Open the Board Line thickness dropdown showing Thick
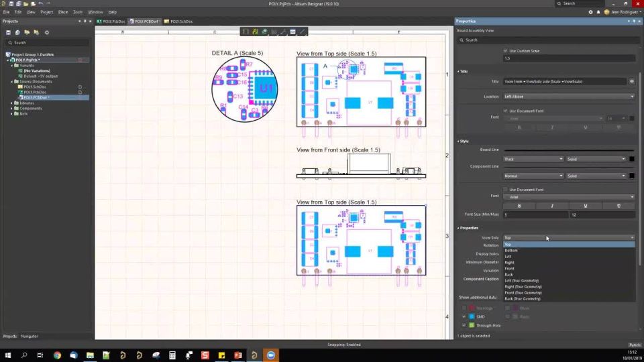 533,159
